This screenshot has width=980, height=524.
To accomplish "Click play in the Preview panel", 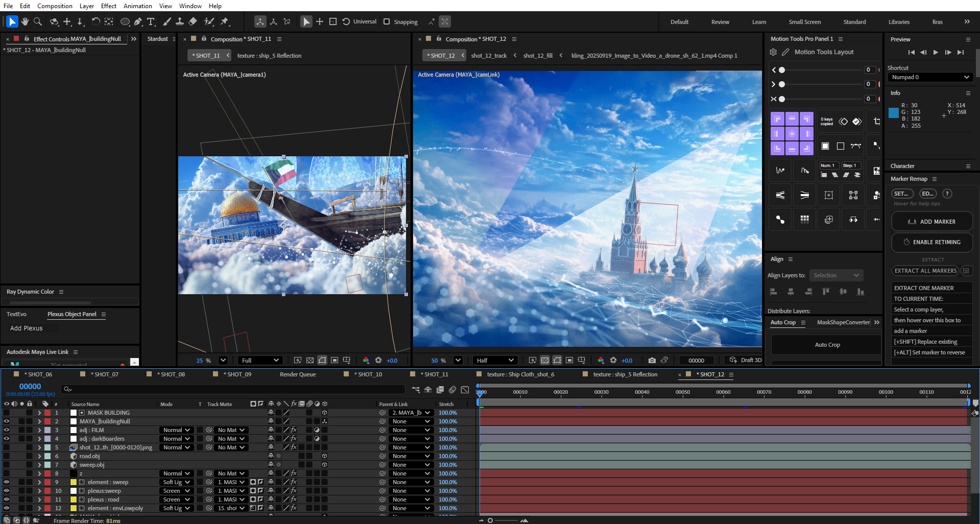I will tap(936, 52).
